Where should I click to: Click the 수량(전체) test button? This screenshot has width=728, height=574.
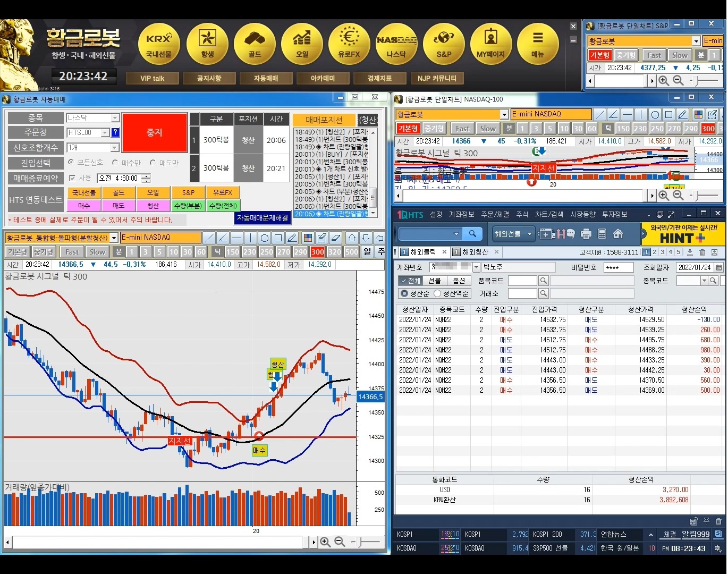[223, 206]
